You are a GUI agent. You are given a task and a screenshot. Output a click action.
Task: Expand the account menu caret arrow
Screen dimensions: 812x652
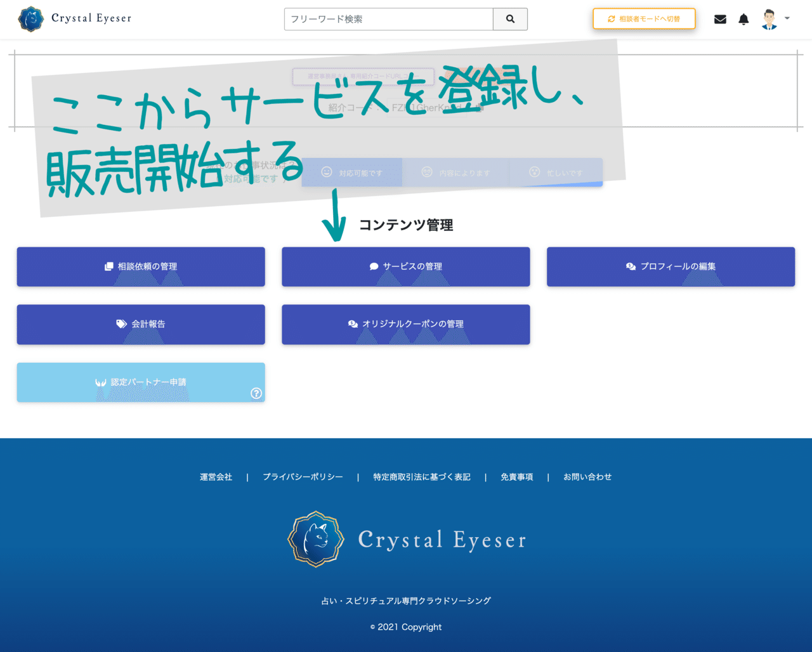click(x=787, y=18)
